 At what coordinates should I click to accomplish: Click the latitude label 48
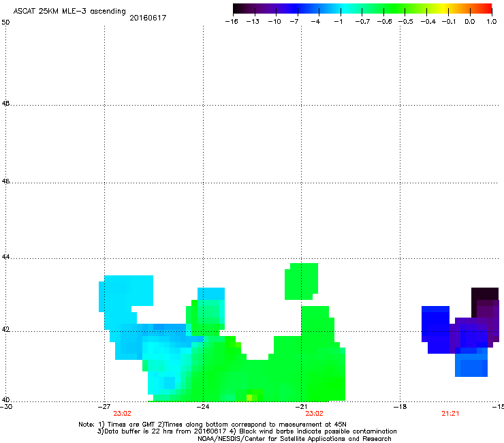[5, 104]
